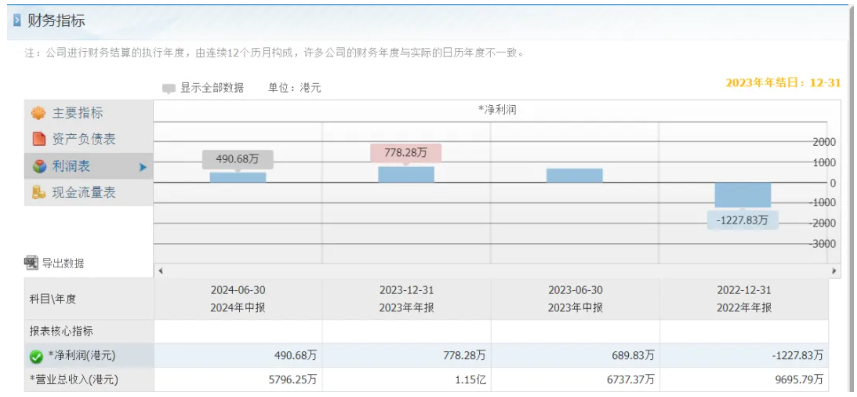Click the 2023年年结日:12-31 text
Image resolution: width=857 pixels, height=397 pixels.
[783, 83]
